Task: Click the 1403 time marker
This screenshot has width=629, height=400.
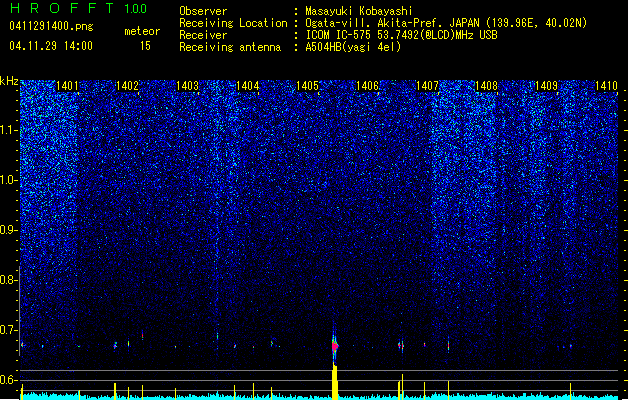Action: click(187, 86)
